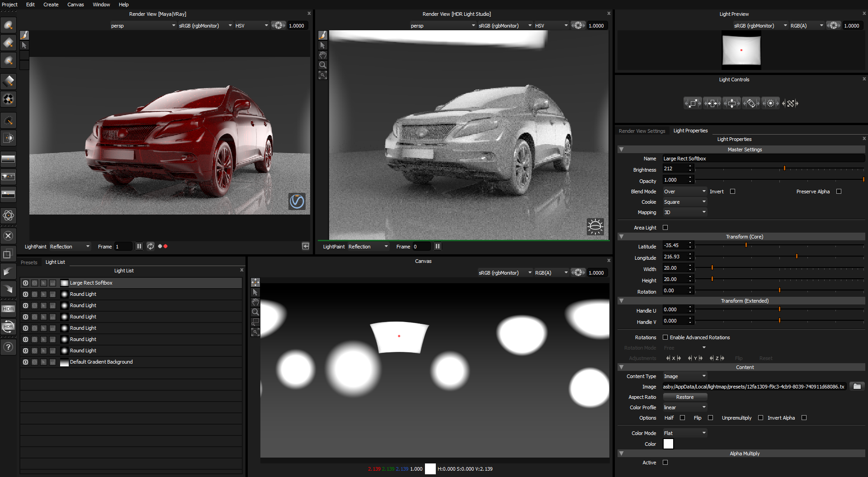Select the horizontal width light control icon
Screen dimensions: 868x477
(712, 103)
